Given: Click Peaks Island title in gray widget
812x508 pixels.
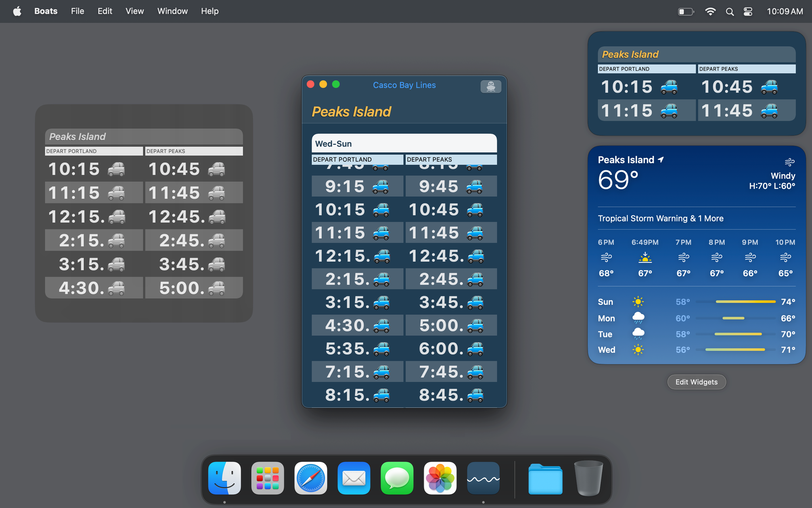Looking at the screenshot, I should tap(77, 137).
